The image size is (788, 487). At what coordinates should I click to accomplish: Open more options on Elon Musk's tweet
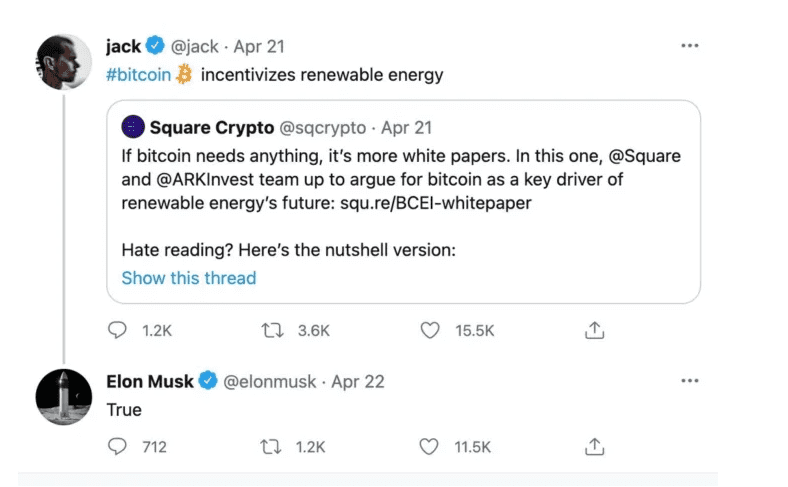point(689,381)
